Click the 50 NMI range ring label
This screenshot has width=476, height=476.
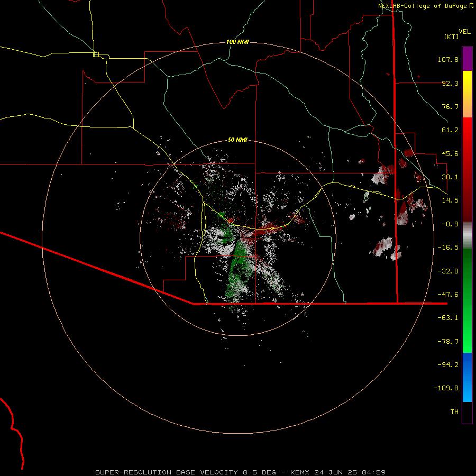pyautogui.click(x=237, y=140)
